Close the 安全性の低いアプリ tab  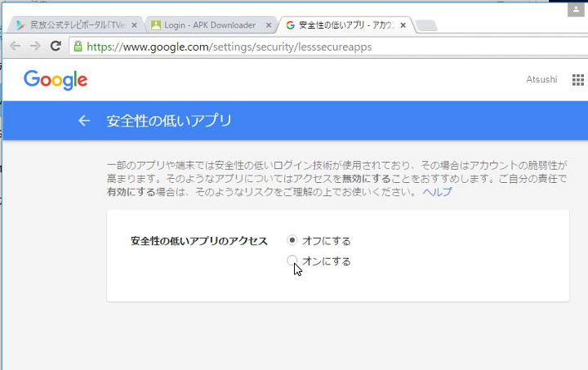[x=403, y=25]
